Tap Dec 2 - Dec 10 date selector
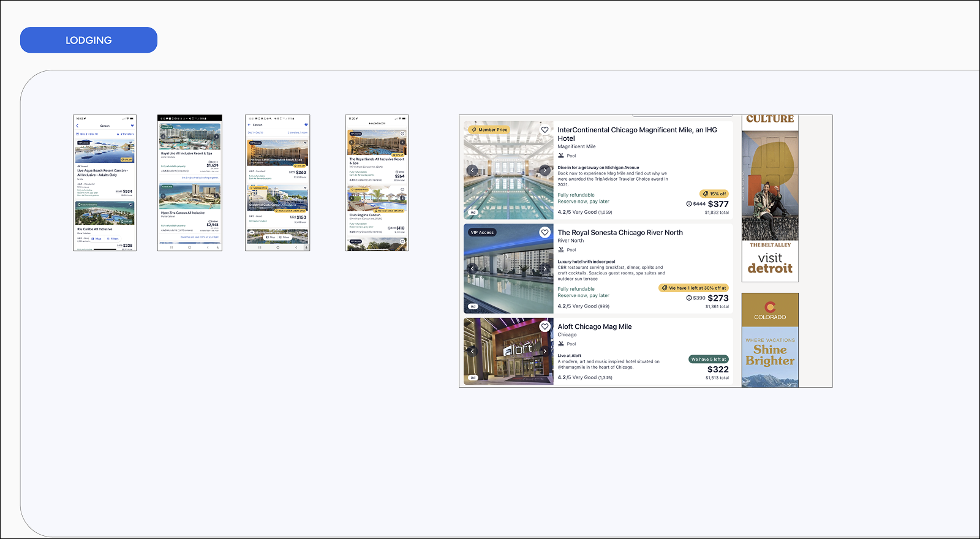Viewport: 980px width, 539px height. [x=87, y=134]
